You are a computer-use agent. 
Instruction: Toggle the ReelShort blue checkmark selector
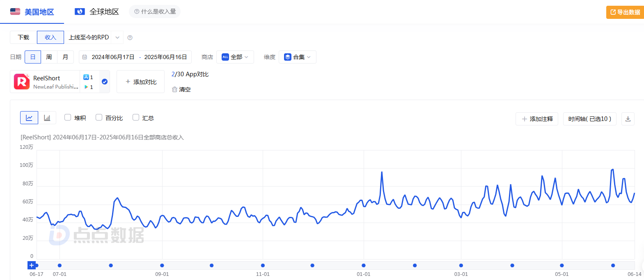(x=105, y=82)
